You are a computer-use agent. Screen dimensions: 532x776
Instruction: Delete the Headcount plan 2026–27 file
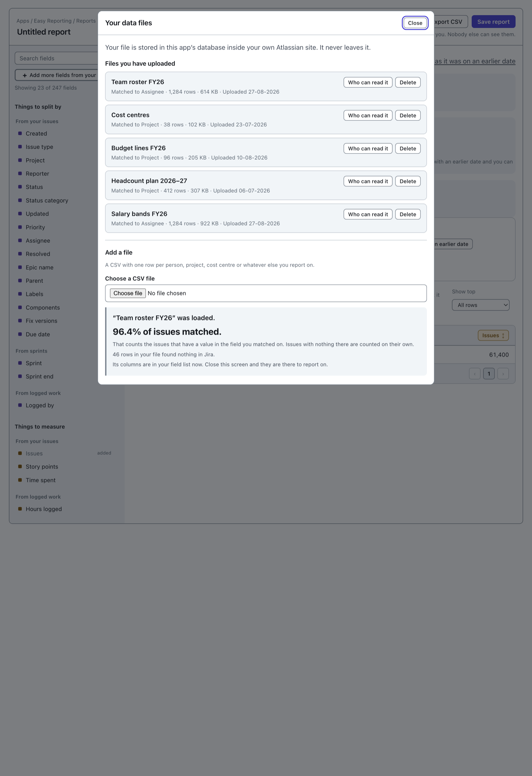point(408,181)
